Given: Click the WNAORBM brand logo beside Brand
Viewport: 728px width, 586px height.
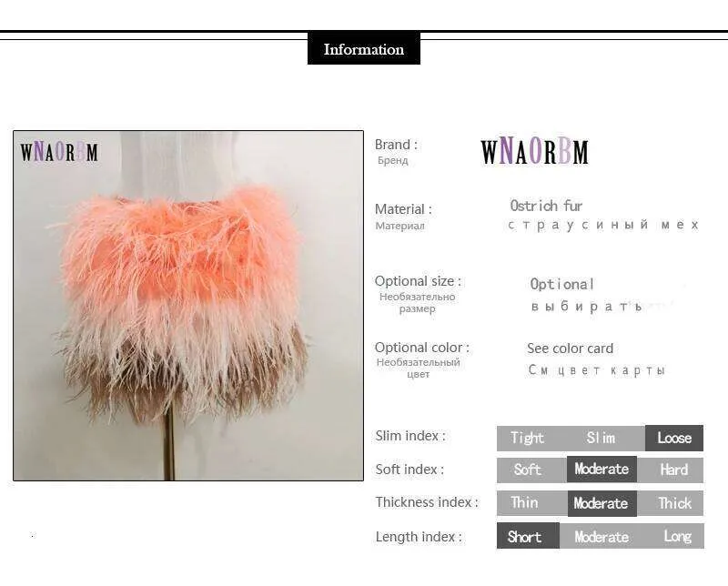Looking at the screenshot, I should click(534, 151).
